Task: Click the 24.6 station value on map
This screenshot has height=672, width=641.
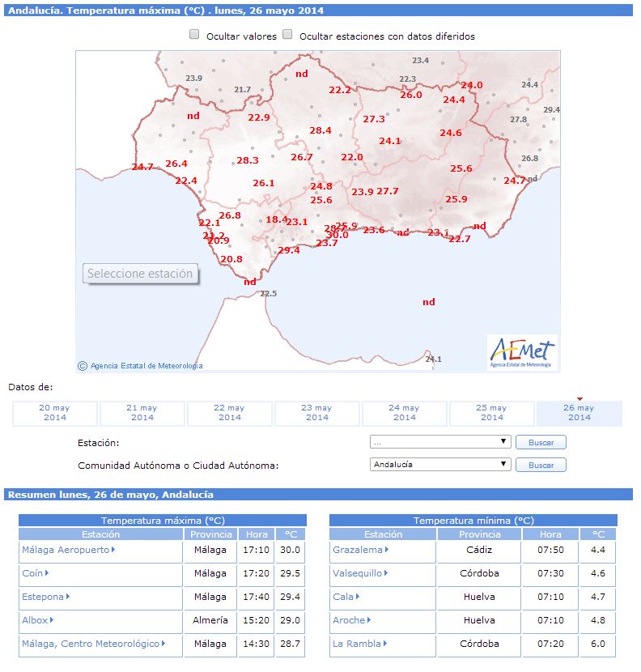Action: click(x=451, y=133)
